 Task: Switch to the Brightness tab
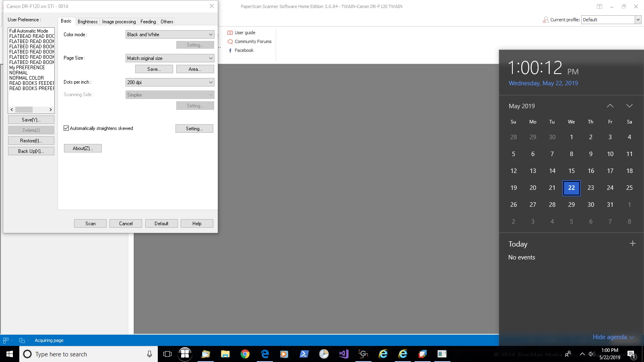pos(87,22)
